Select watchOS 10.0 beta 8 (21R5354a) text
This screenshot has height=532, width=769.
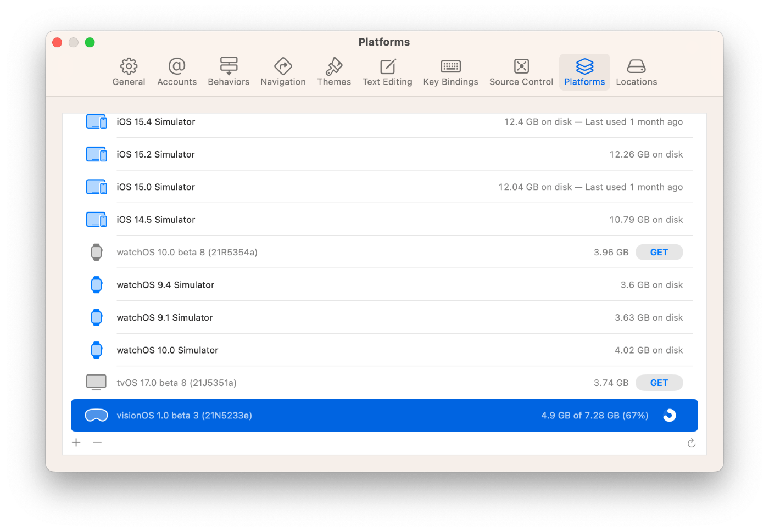point(187,252)
